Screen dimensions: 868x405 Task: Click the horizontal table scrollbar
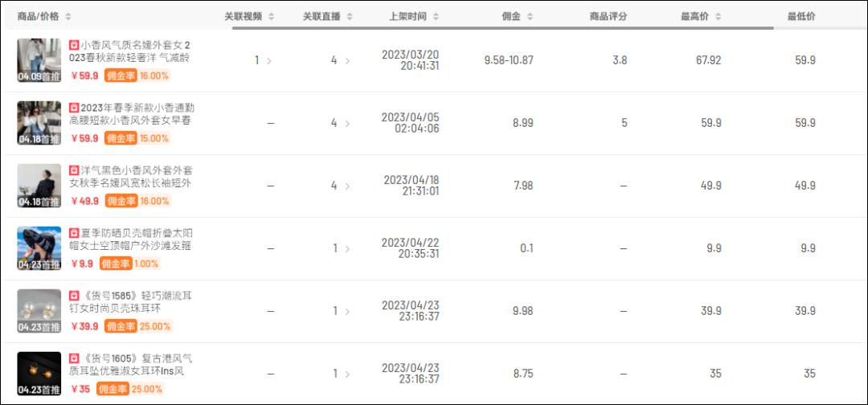point(502,28)
